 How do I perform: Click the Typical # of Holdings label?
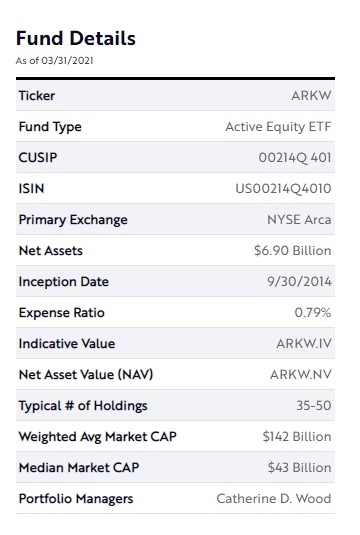click(x=83, y=406)
